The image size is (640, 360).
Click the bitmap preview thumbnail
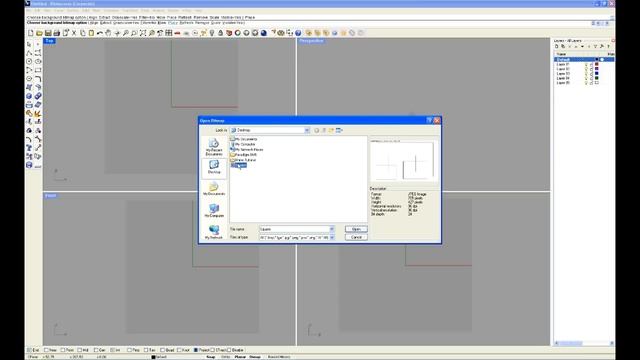coord(404,161)
